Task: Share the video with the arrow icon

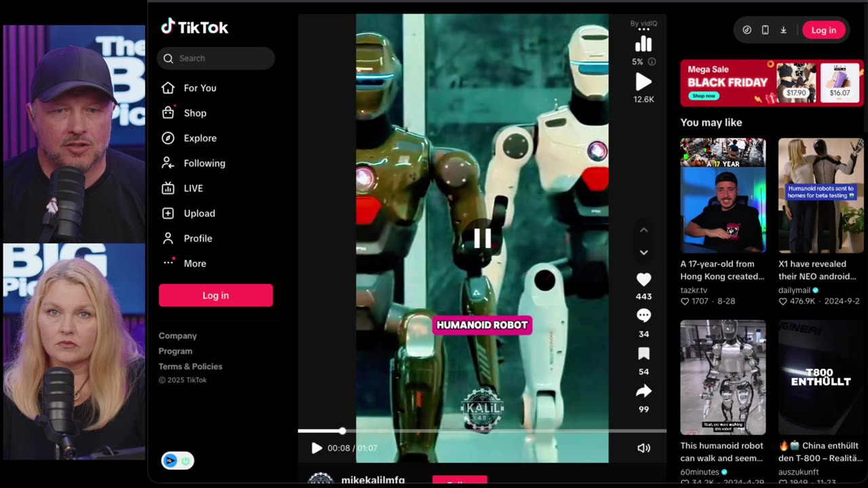Action: (644, 391)
